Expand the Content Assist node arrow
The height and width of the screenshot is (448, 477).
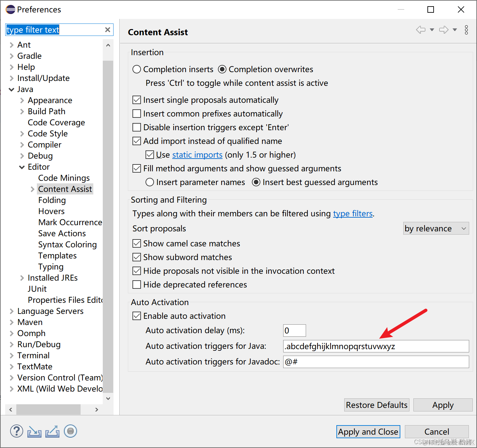32,189
